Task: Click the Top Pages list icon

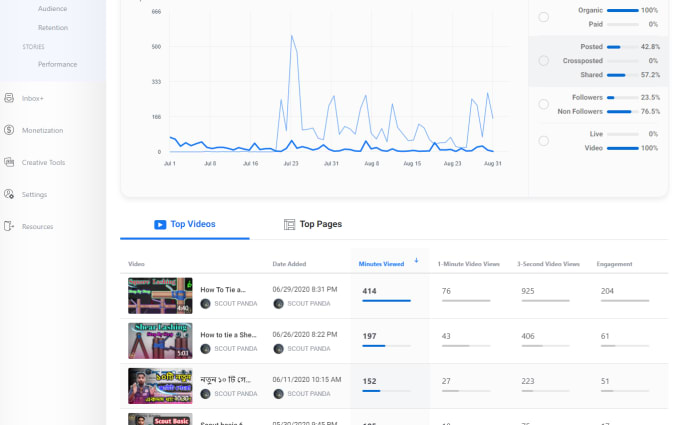Action: 289,225
